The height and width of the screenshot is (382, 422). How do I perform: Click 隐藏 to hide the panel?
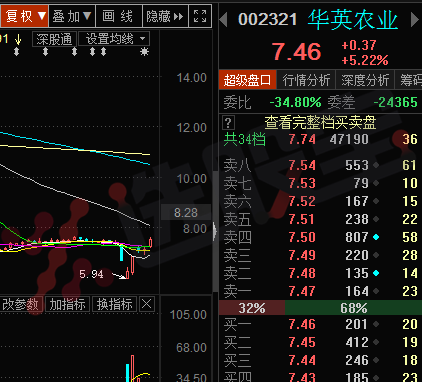tap(165, 16)
